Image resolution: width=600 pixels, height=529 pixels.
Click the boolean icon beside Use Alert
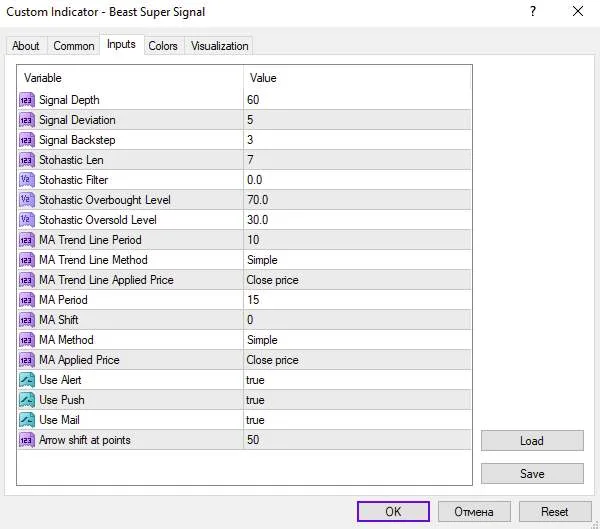(27, 380)
